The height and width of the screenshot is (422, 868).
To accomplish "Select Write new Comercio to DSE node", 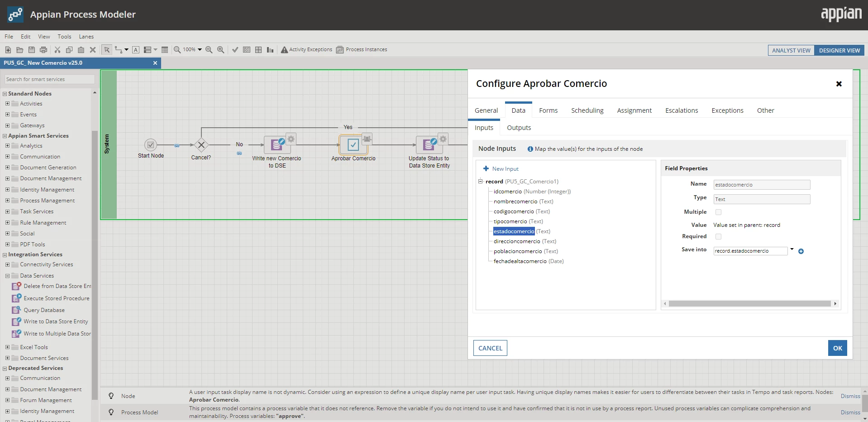I will coord(277,145).
